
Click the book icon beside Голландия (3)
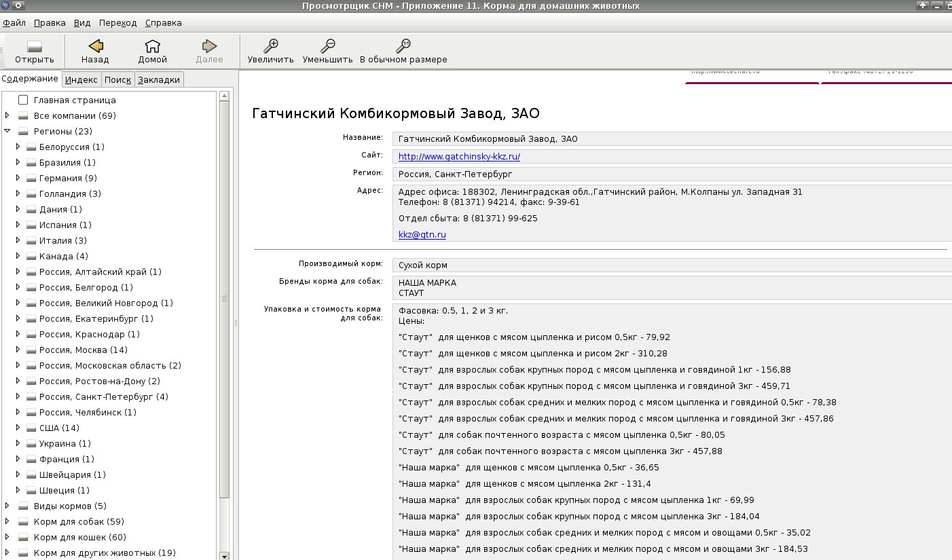31,194
